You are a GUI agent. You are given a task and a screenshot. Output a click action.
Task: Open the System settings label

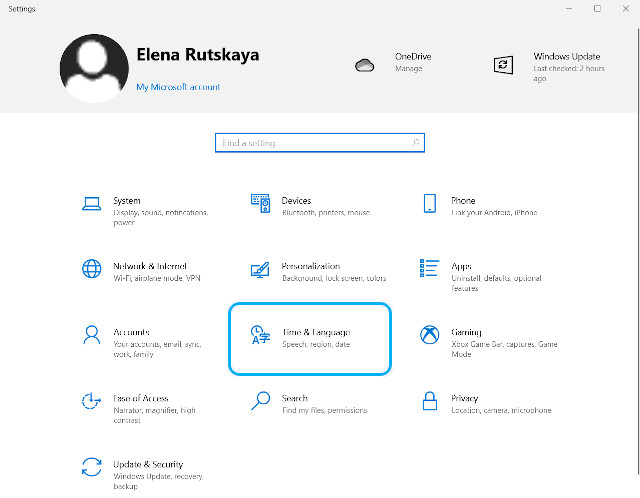(127, 201)
